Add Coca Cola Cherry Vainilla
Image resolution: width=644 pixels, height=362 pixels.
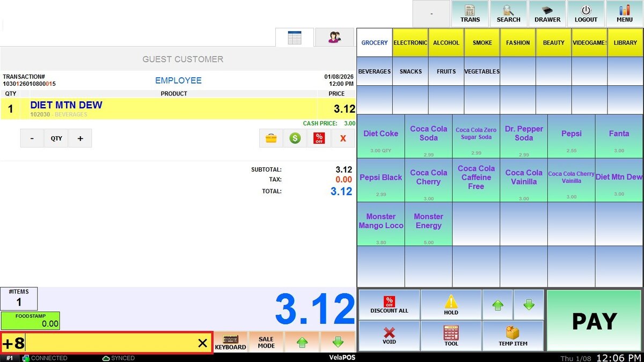pos(571,180)
